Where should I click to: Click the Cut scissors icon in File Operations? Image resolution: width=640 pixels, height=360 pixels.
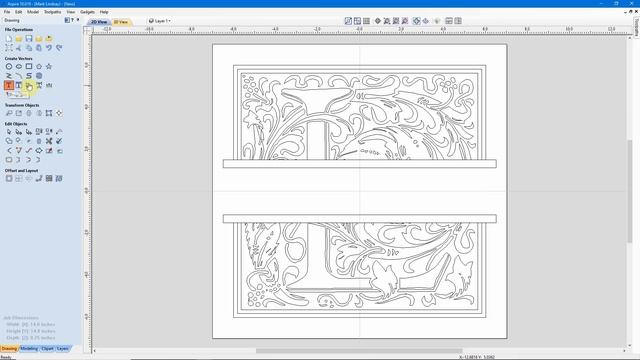(19, 48)
